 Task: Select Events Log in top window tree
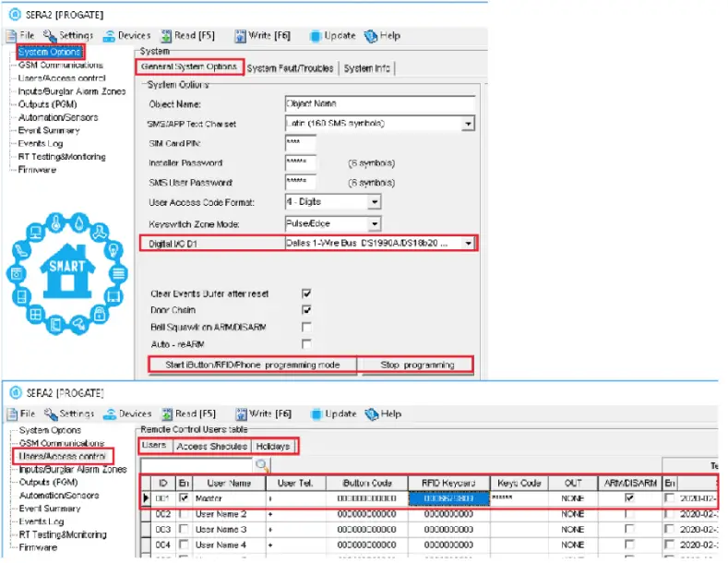[41, 143]
